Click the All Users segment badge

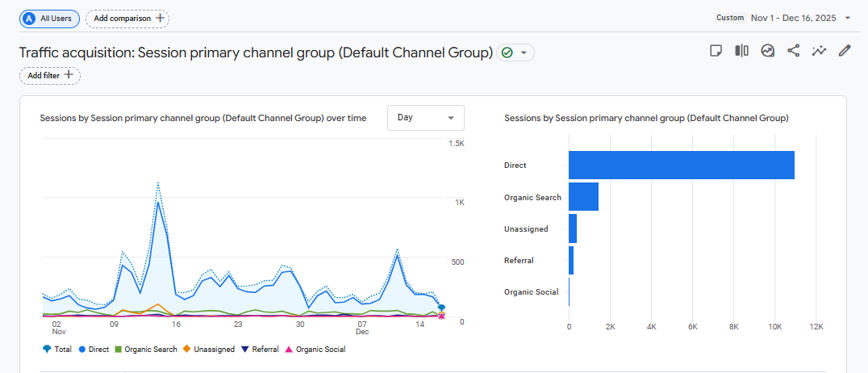click(x=49, y=18)
